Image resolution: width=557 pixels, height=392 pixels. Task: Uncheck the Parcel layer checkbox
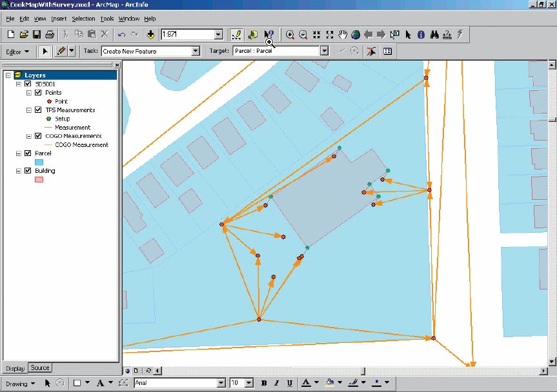(x=27, y=153)
